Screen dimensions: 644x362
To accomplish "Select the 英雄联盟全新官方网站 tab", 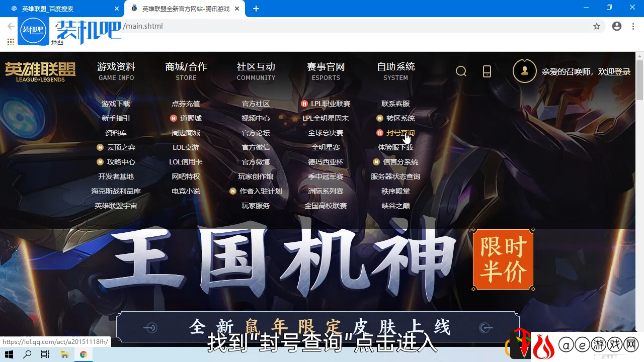I will point(184,9).
